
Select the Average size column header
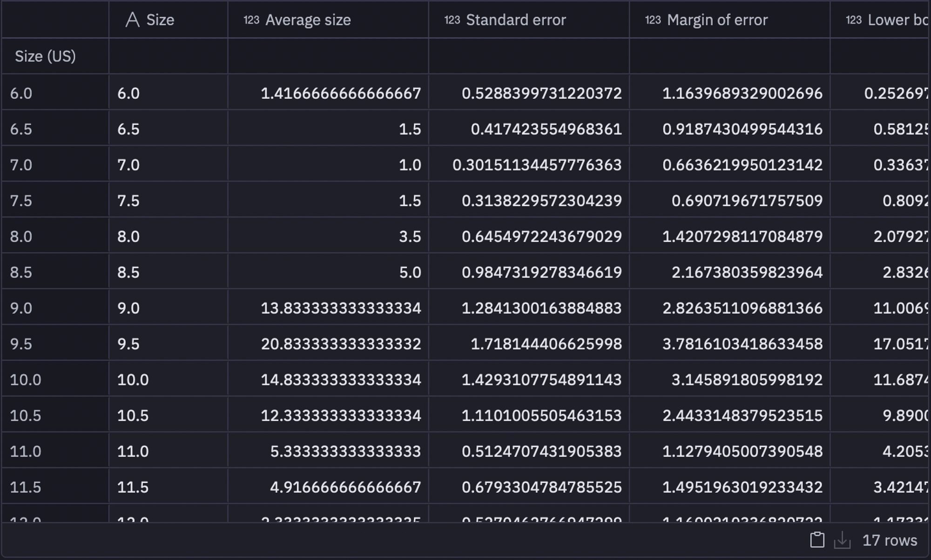pyautogui.click(x=308, y=20)
